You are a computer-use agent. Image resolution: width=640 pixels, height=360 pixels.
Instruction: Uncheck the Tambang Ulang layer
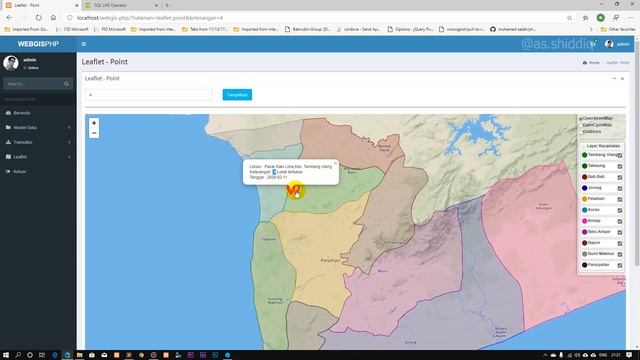click(620, 156)
